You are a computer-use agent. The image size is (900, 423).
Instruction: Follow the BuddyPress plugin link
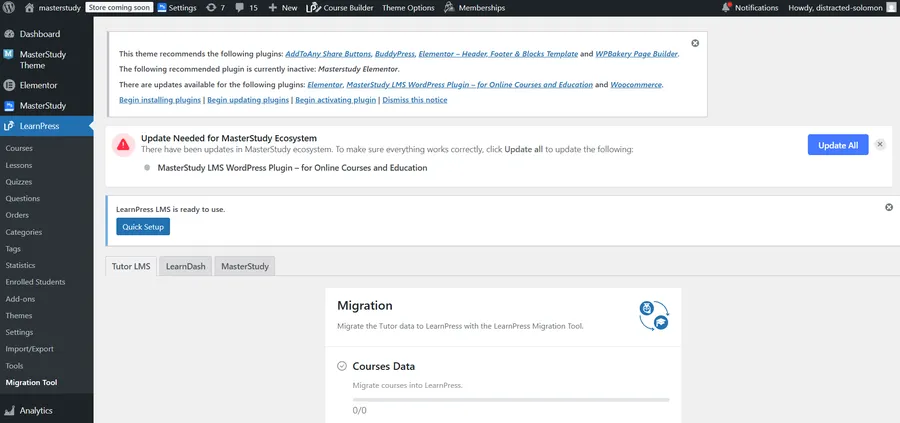click(x=395, y=54)
